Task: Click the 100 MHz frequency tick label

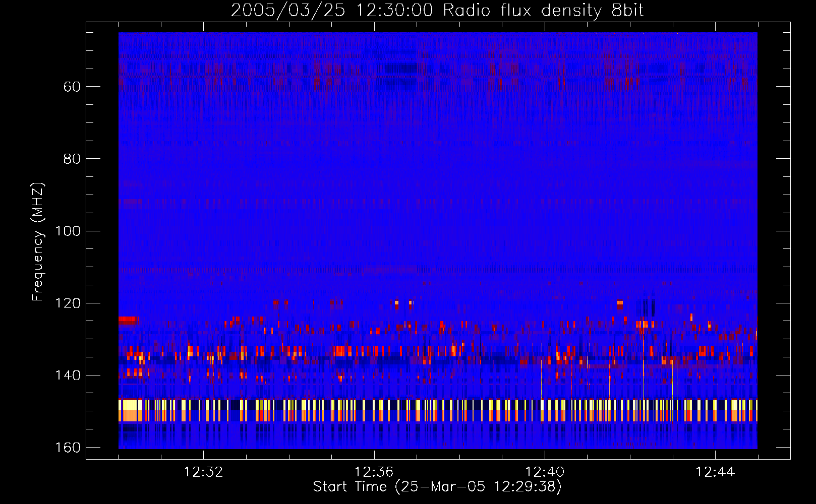Action: pos(68,231)
